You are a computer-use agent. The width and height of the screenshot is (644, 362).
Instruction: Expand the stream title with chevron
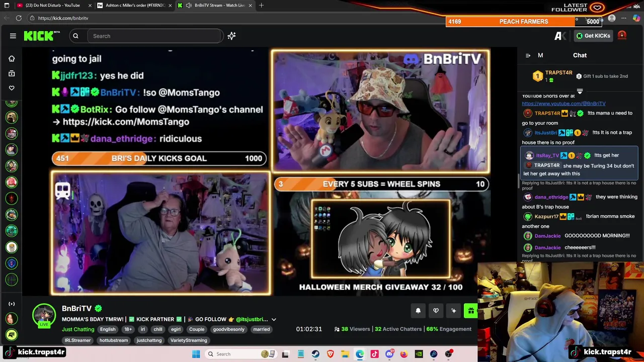274,319
